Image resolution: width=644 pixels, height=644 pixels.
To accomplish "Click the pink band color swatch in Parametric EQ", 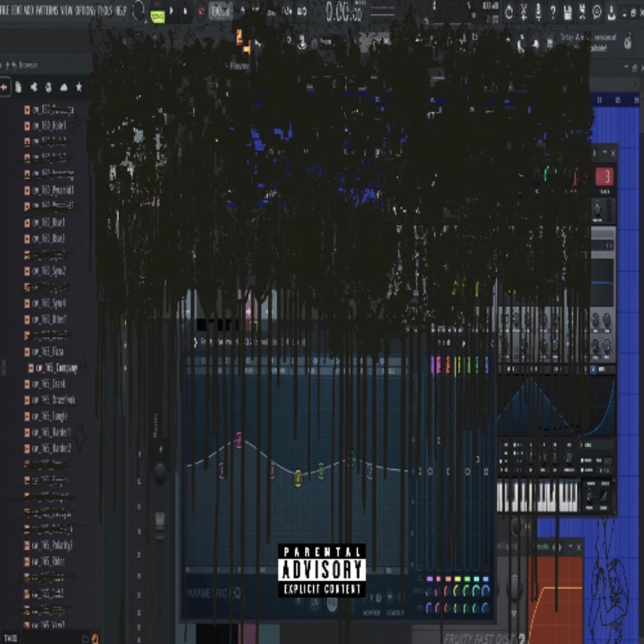I will [438, 579].
